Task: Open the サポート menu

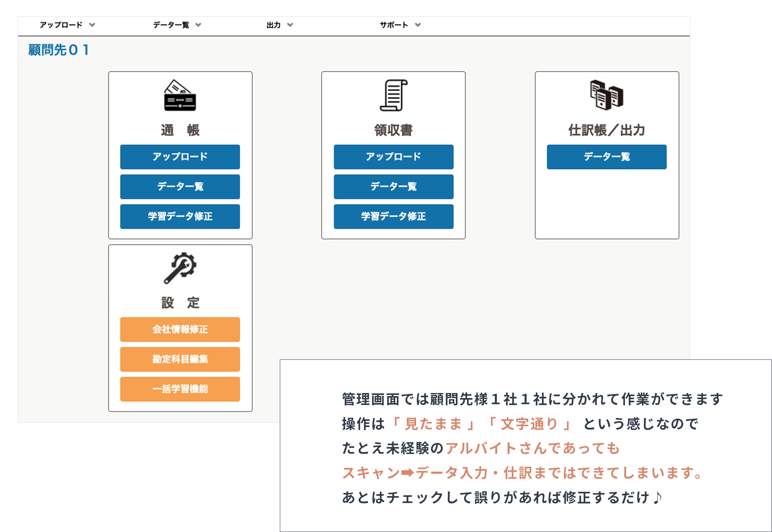Action: click(x=398, y=24)
